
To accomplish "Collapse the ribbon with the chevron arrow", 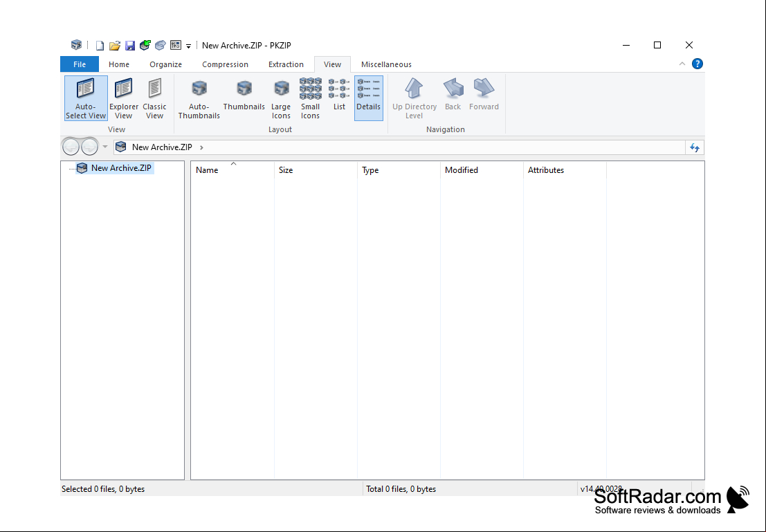I will (x=682, y=64).
